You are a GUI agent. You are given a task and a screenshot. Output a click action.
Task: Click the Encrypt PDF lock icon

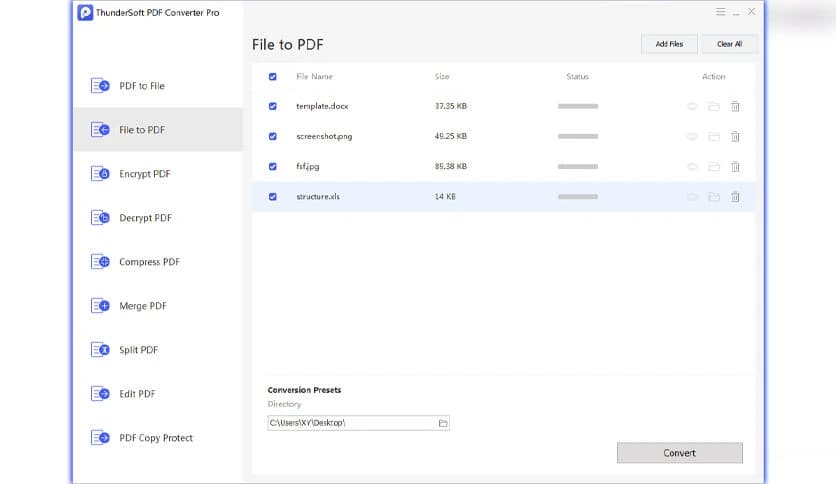pos(100,174)
